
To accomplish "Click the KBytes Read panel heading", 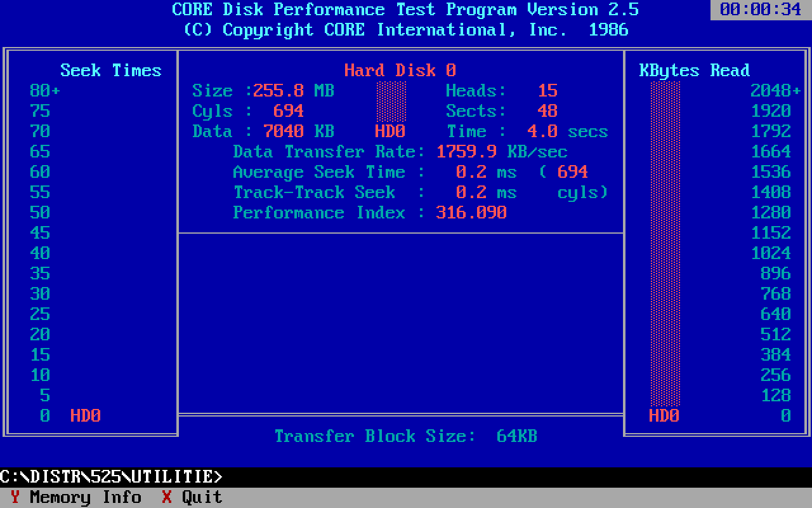I will (695, 70).
